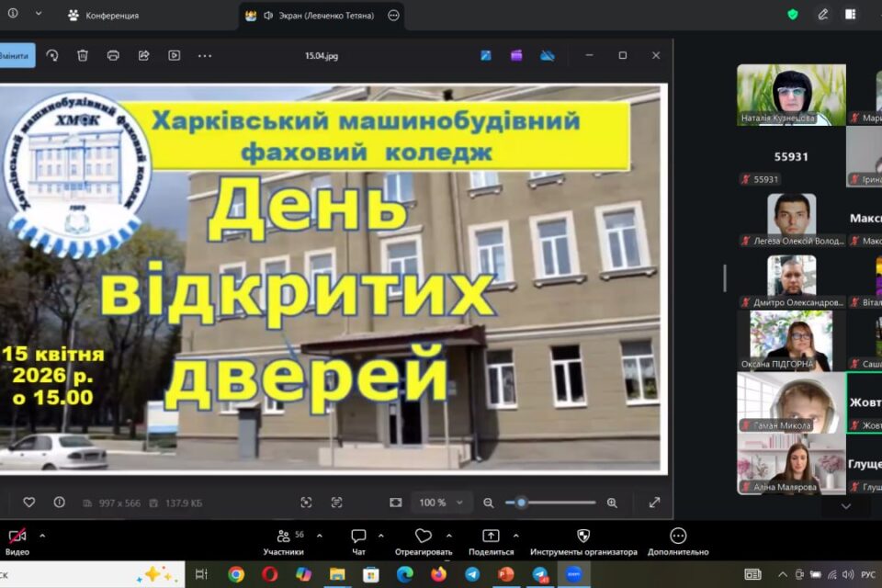Show hidden system tray icons

(783, 574)
